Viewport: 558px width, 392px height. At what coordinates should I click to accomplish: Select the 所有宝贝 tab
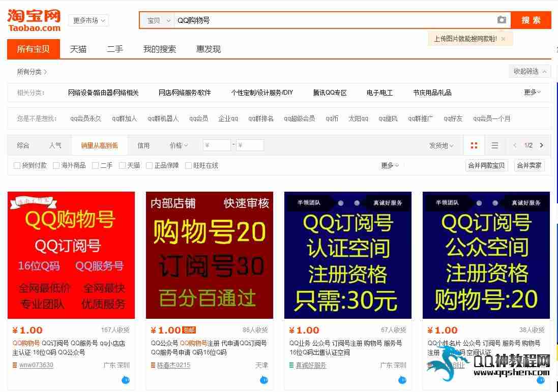click(34, 49)
